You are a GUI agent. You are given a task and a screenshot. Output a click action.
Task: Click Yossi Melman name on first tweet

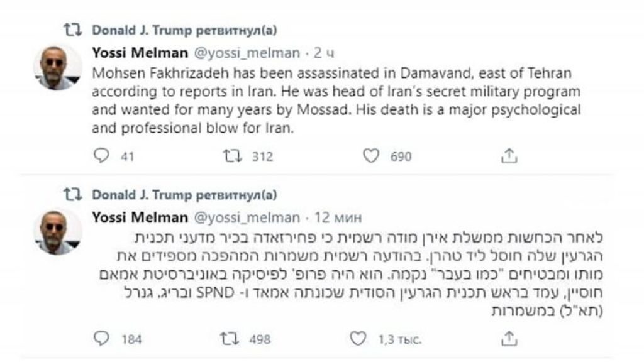pyautogui.click(x=140, y=53)
